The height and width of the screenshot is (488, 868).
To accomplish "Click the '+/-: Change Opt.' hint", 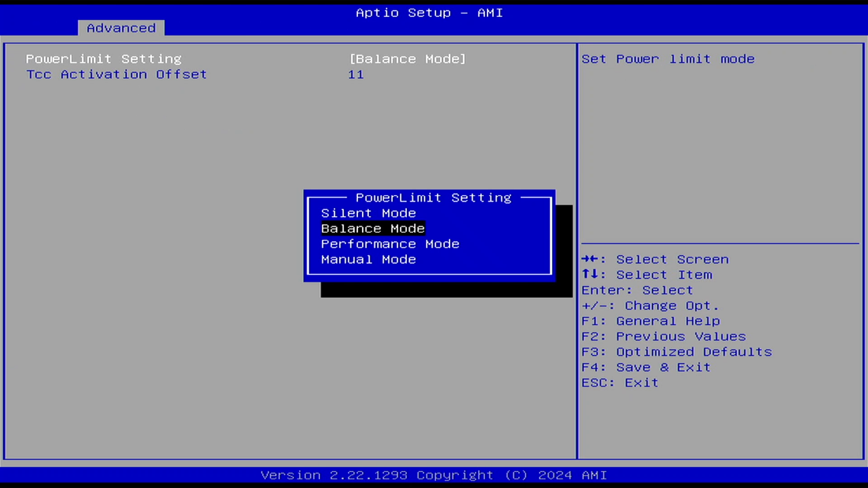I will (x=650, y=305).
